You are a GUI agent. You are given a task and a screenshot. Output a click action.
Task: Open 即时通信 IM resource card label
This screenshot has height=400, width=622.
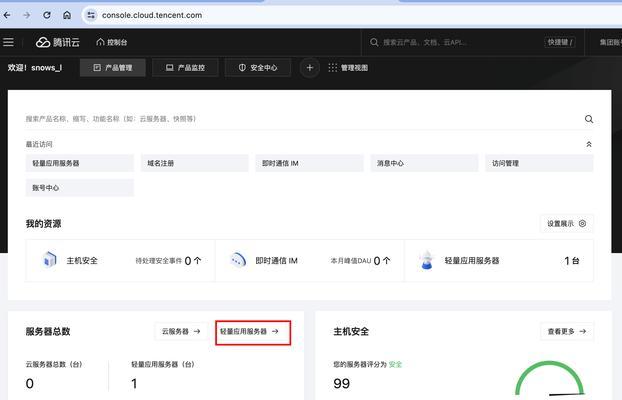[x=276, y=261]
